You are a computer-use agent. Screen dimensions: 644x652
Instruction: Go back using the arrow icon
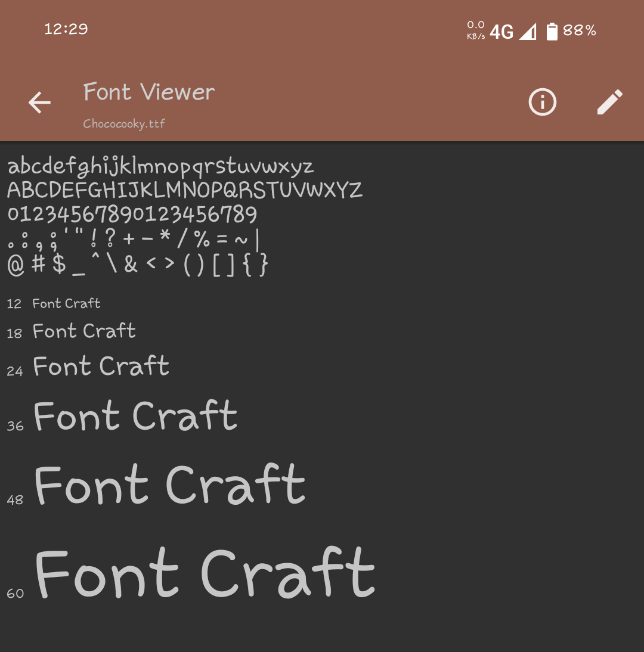tap(39, 103)
